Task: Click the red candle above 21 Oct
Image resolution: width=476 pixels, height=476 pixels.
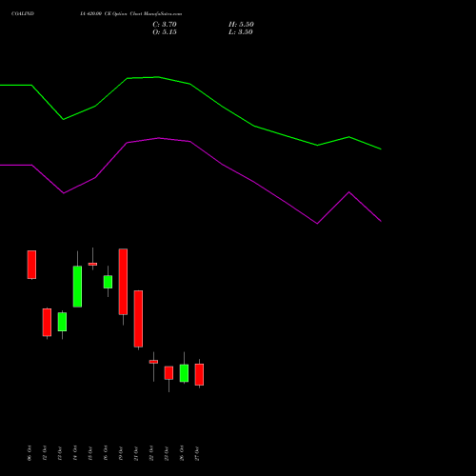Action: [x=138, y=319]
